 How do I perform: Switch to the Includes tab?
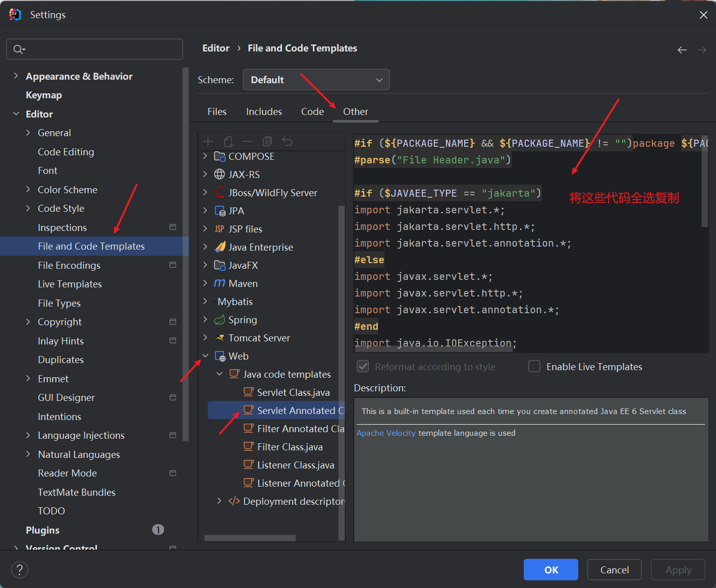(x=264, y=111)
